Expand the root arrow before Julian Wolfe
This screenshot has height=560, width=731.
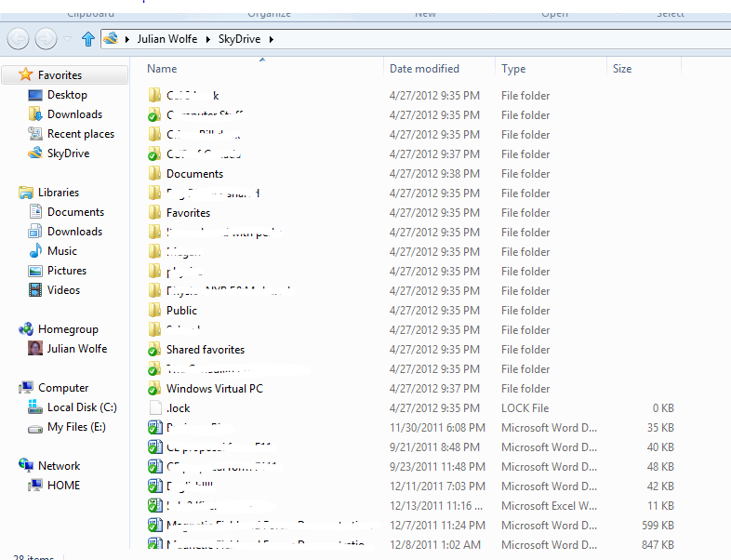(x=126, y=39)
